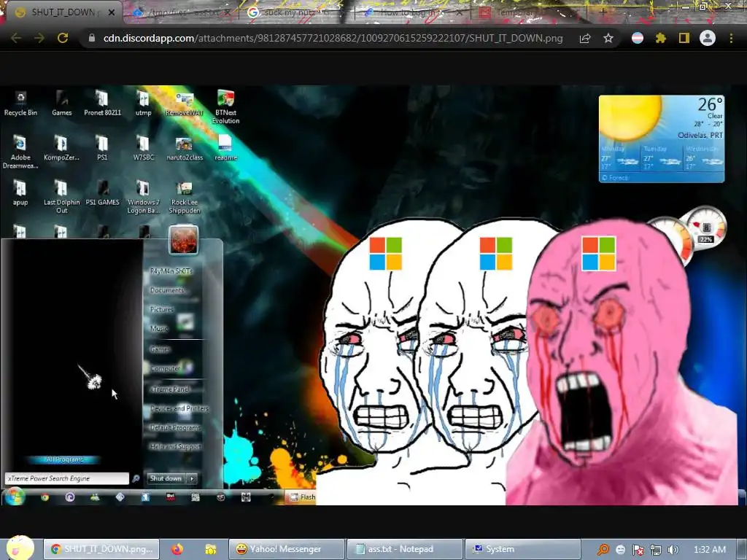
Task: View site info via the padlock icon
Action: coord(92,38)
